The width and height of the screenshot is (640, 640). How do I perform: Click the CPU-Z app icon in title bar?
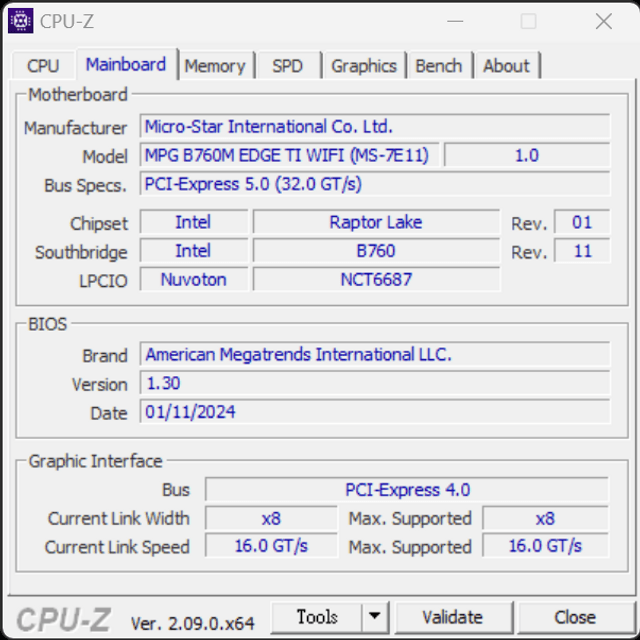click(20, 21)
